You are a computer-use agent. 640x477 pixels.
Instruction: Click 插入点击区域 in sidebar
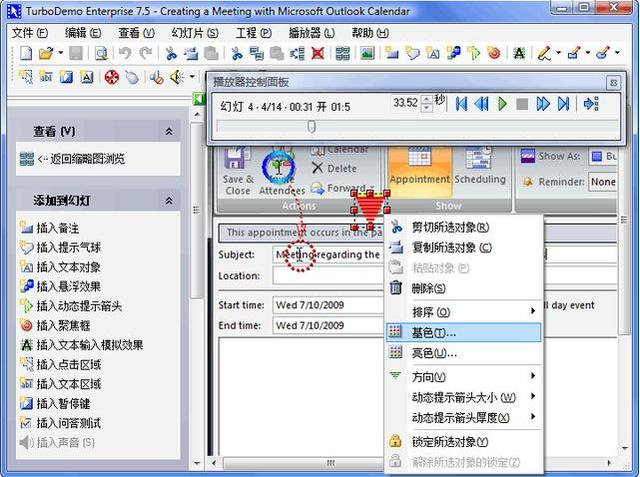[60, 364]
